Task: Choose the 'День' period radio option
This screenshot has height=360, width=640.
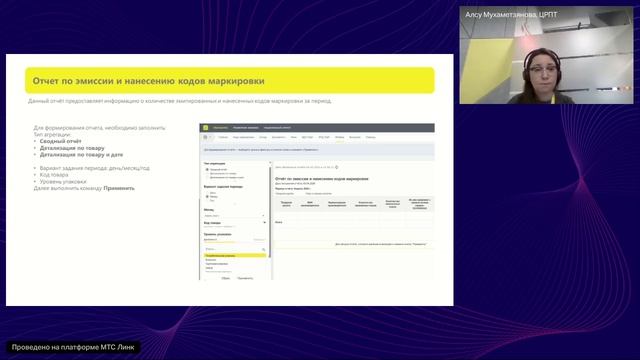Action: [x=207, y=193]
